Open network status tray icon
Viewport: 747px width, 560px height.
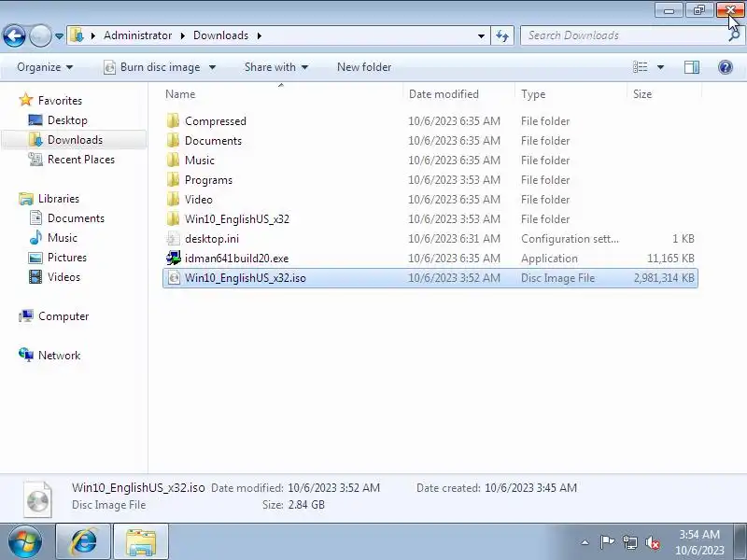[x=629, y=542]
